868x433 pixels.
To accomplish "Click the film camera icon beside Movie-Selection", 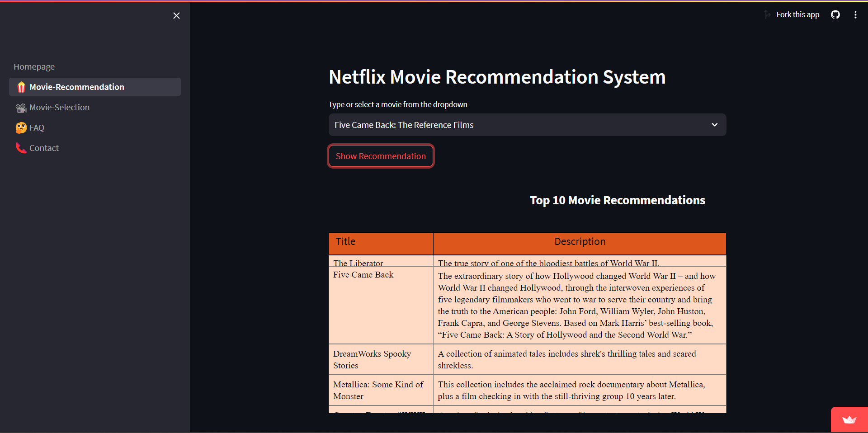I will (21, 108).
